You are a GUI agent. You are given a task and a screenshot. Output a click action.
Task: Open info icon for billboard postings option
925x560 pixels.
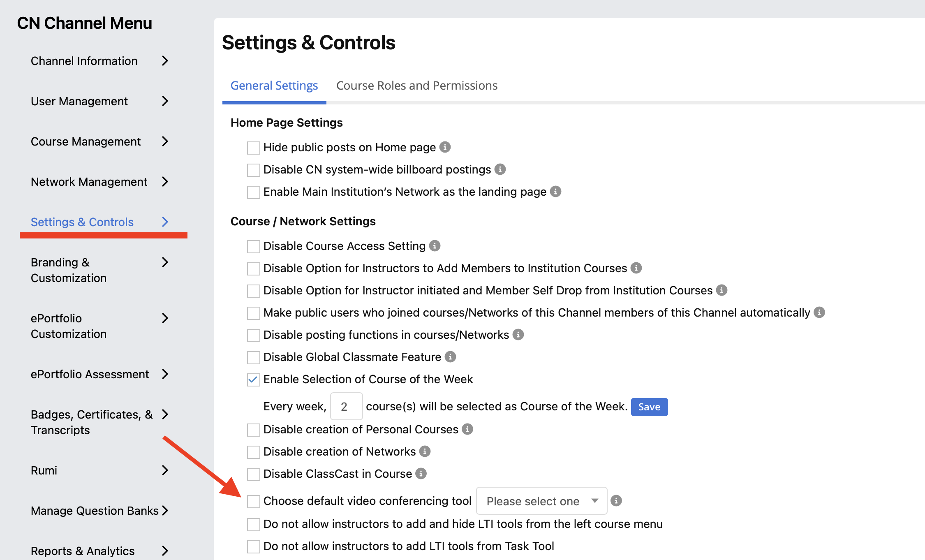(500, 169)
